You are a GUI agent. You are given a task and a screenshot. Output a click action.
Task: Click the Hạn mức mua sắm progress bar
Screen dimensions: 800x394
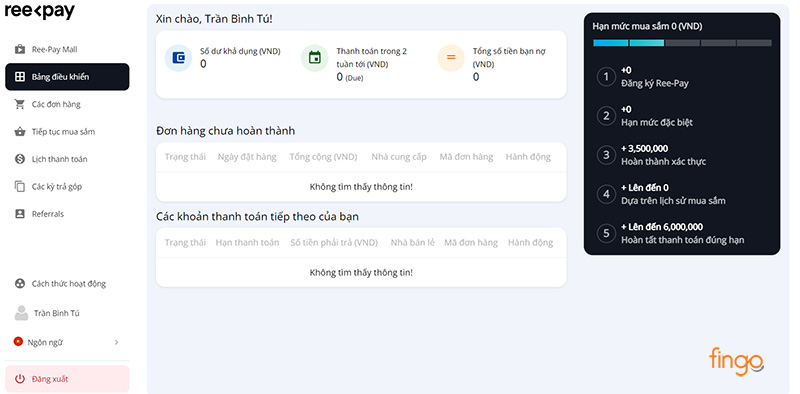tap(682, 43)
